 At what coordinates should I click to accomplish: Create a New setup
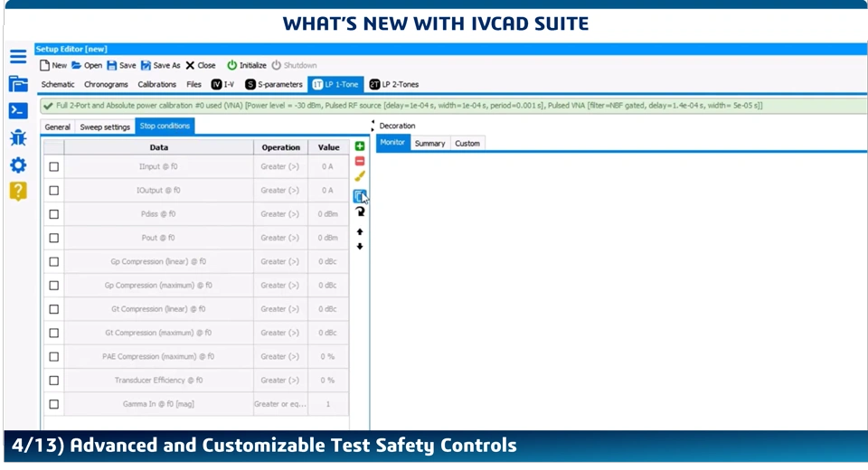(53, 65)
